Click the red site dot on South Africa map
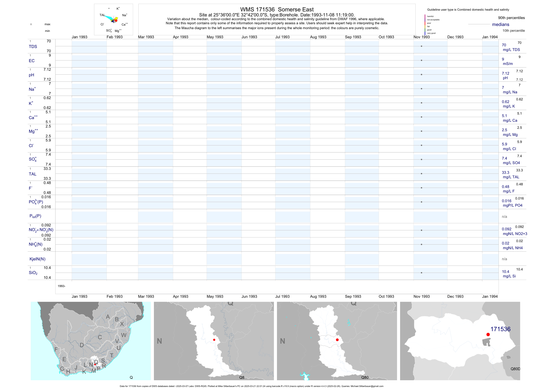Image resolution: width=554 pixels, height=392 pixels. pos(95,365)
